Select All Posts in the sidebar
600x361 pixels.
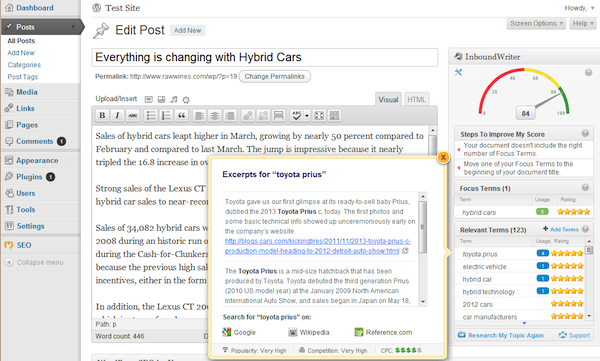(21, 41)
